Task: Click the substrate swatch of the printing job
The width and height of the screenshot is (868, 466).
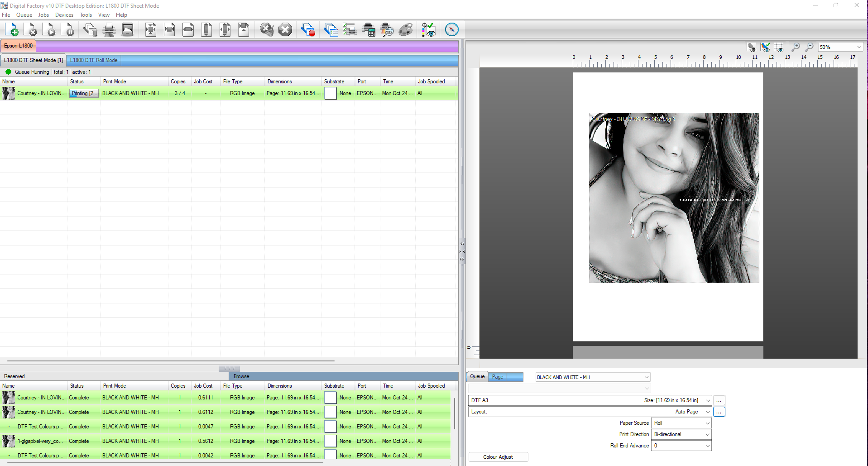Action: (x=330, y=93)
